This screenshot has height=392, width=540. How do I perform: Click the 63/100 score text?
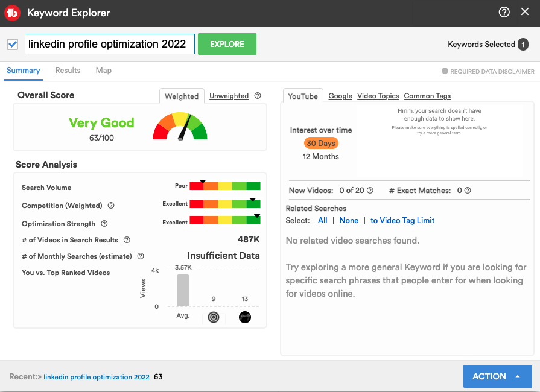(x=101, y=138)
